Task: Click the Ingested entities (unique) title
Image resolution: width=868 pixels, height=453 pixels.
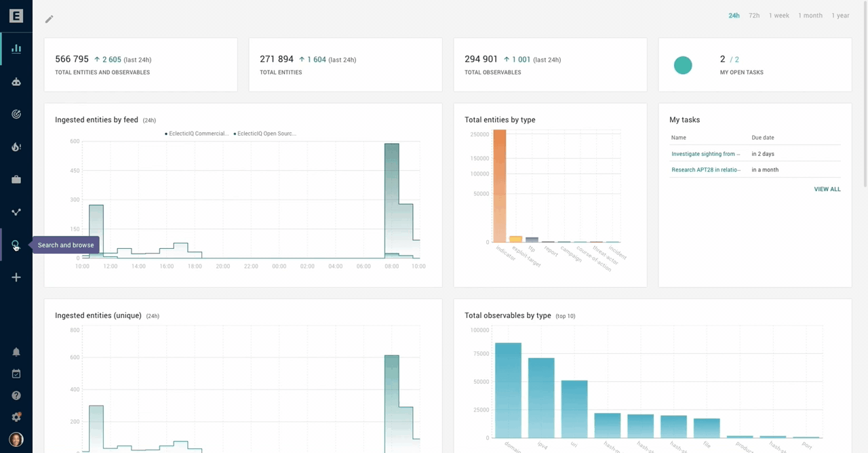Action: (98, 315)
